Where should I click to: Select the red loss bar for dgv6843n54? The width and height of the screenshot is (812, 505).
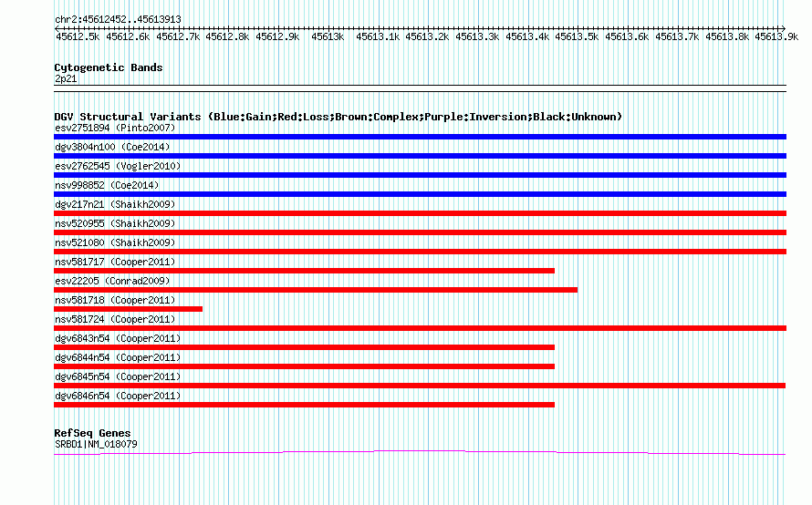305,347
